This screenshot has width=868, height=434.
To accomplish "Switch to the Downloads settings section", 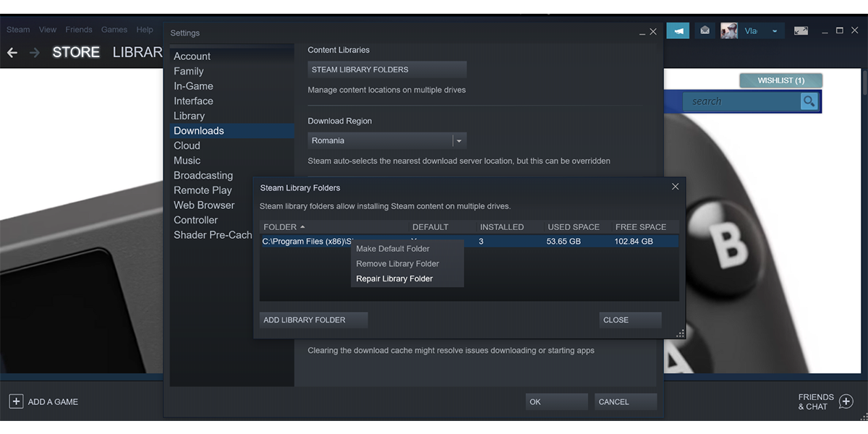I will (x=199, y=130).
